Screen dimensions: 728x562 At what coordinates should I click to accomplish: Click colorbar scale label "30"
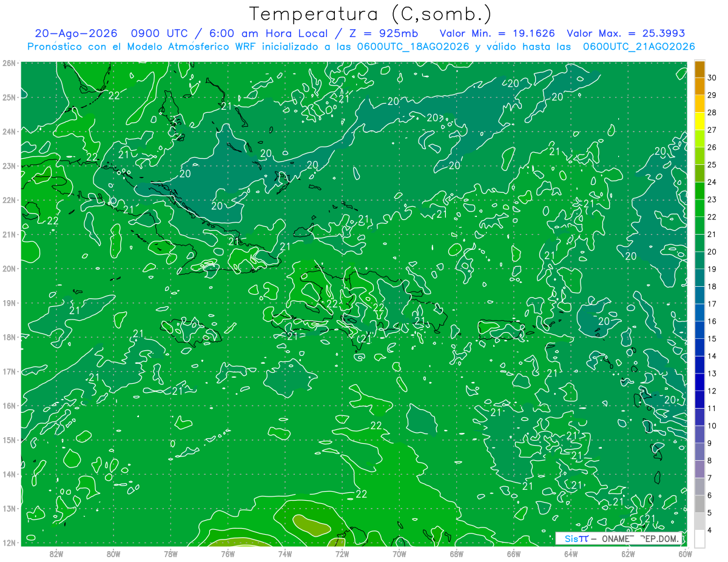coord(712,78)
